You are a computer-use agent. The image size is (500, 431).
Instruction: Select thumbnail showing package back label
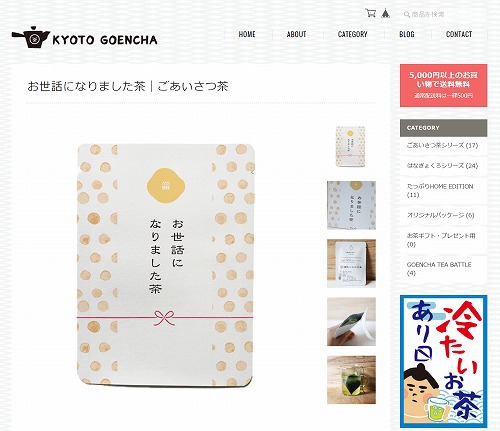[351, 263]
